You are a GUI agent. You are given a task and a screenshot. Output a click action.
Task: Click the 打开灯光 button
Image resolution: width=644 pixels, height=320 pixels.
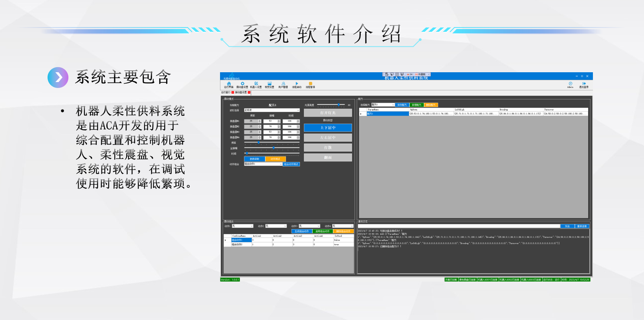click(328, 113)
